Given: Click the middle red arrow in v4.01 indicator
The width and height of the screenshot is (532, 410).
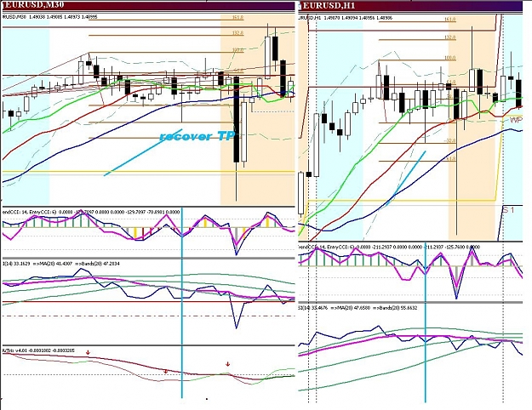Looking at the screenshot, I should pos(166,372).
